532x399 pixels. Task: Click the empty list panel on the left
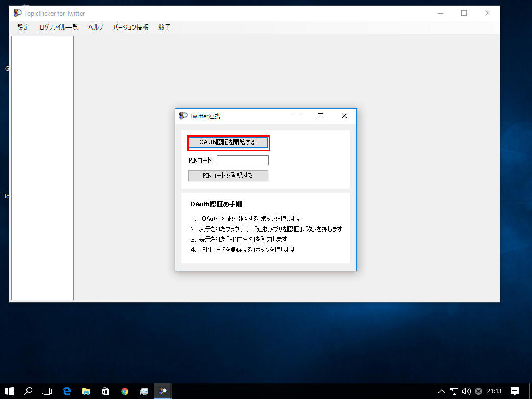coord(43,168)
